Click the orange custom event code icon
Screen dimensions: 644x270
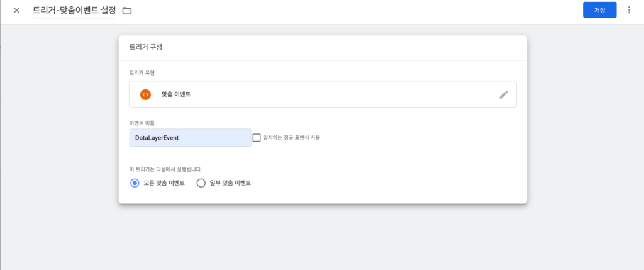click(x=145, y=94)
